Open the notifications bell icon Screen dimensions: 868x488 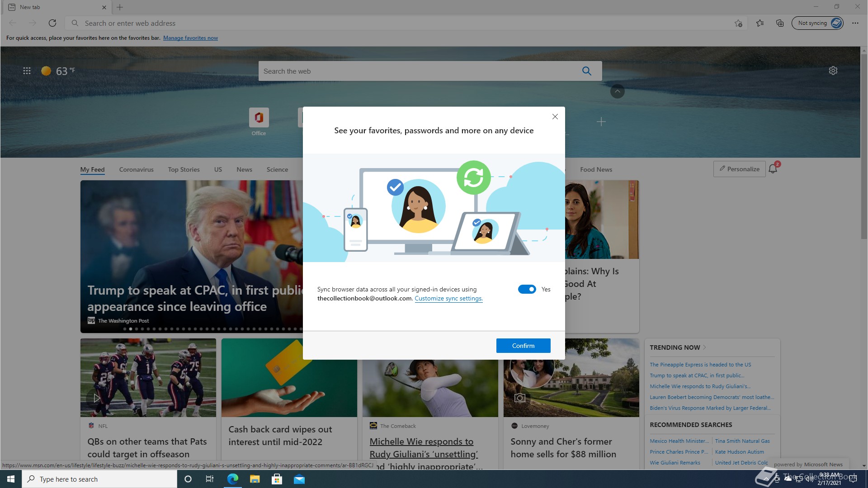(x=773, y=169)
